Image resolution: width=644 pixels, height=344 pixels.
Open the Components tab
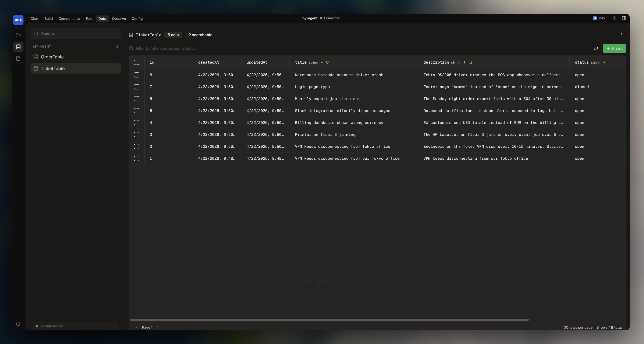click(x=69, y=19)
